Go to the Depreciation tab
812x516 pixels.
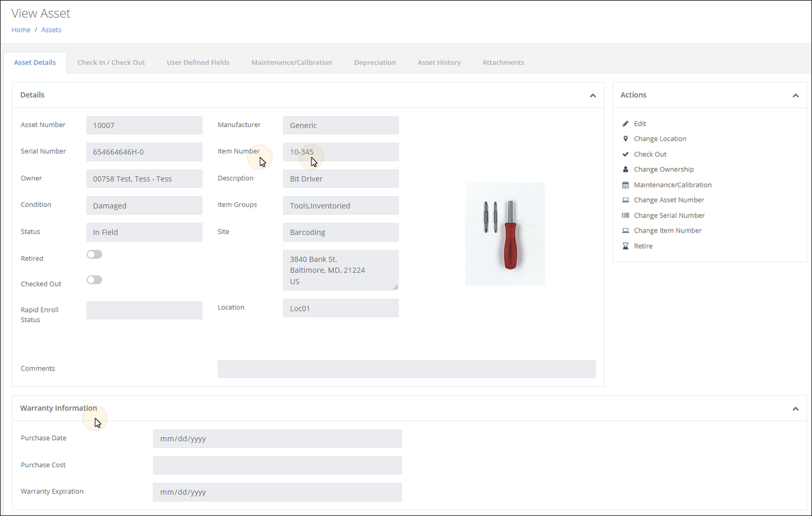375,63
